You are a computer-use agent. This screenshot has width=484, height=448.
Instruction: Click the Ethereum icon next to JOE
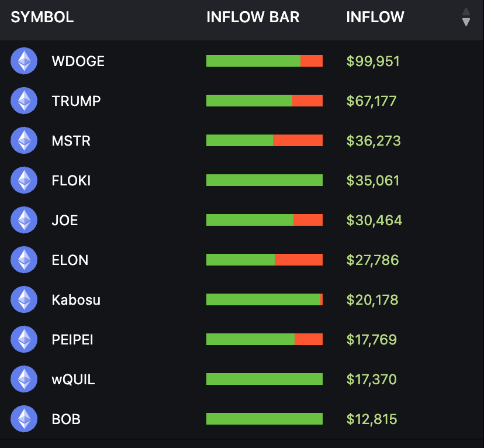(x=24, y=220)
